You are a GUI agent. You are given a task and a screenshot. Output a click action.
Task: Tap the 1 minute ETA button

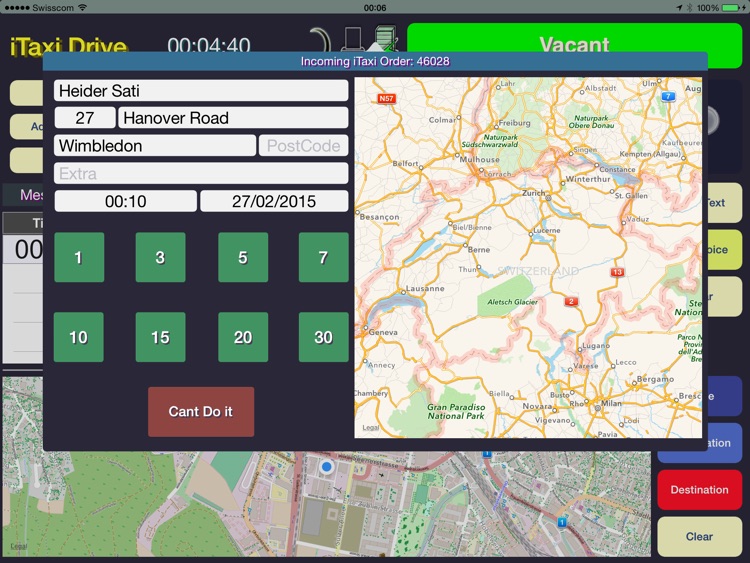(x=79, y=257)
